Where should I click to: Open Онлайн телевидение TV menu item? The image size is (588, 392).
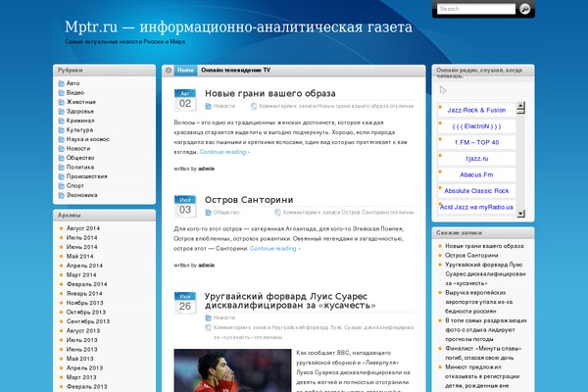pos(235,71)
